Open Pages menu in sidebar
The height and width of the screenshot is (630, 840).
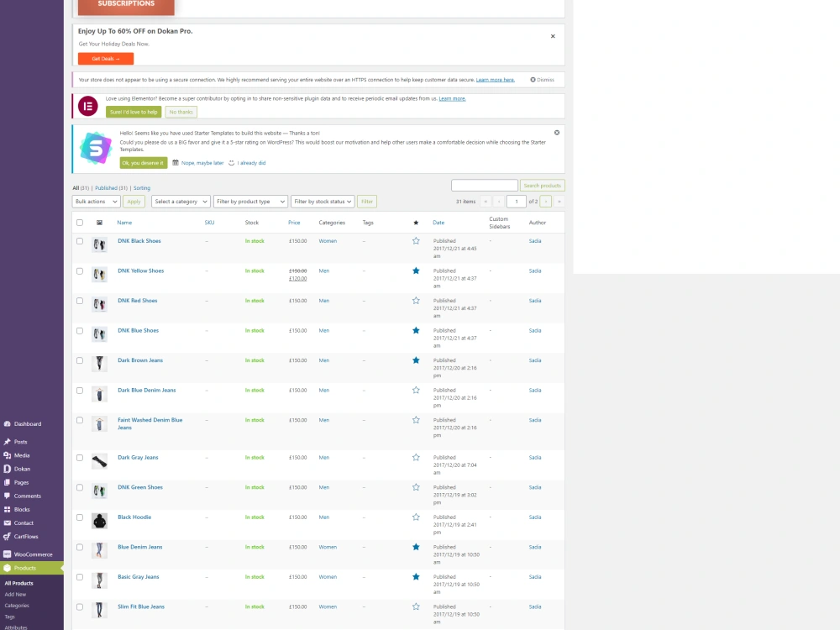pos(22,483)
